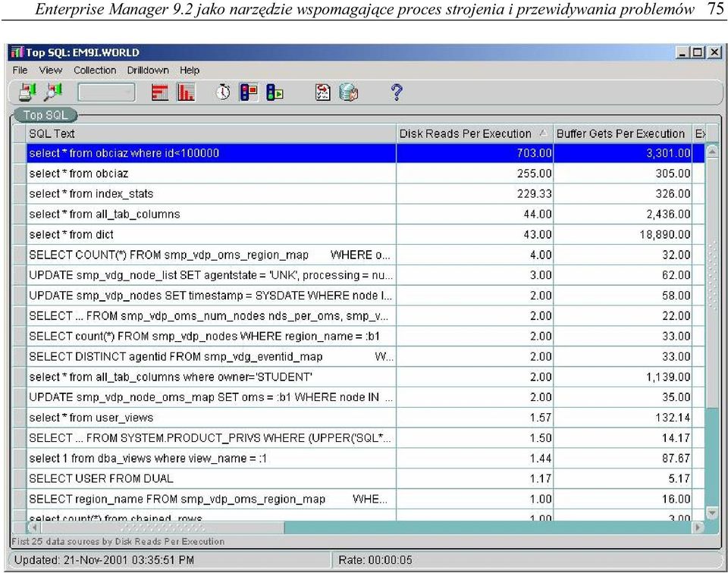Click 'First 25 data sources' footer text
This screenshot has width=728, height=573.
coord(118,541)
